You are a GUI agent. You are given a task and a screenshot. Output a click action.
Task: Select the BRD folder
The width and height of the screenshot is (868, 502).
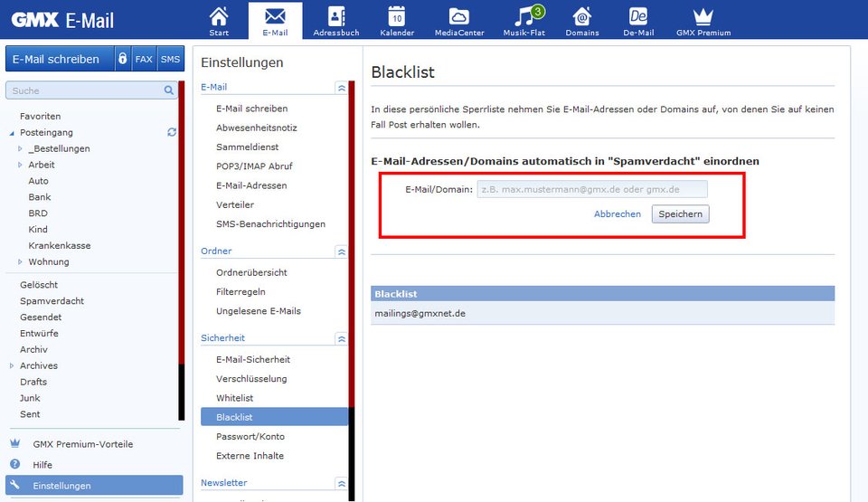tap(38, 213)
